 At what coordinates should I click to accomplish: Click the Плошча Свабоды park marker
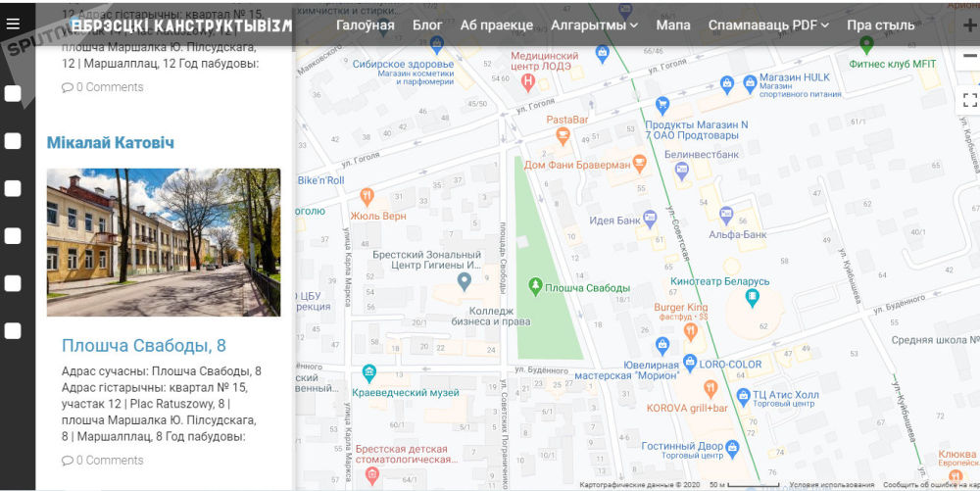point(535,286)
